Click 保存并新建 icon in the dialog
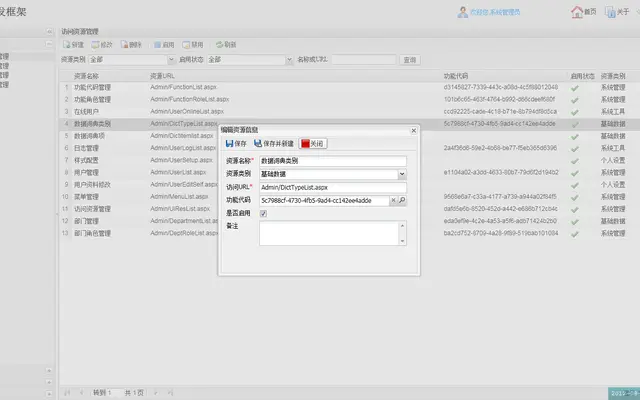The height and width of the screenshot is (400, 640). [x=258, y=143]
